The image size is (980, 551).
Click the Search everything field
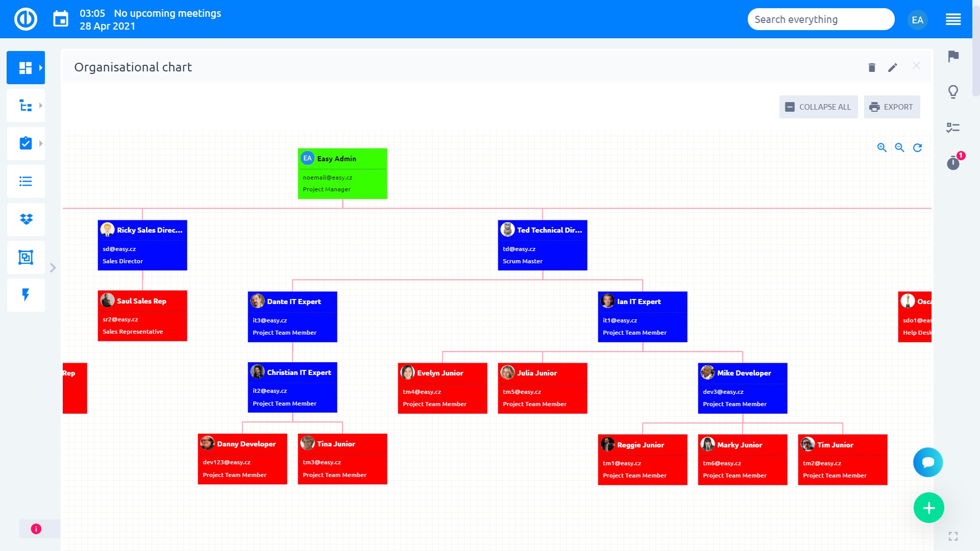[820, 19]
